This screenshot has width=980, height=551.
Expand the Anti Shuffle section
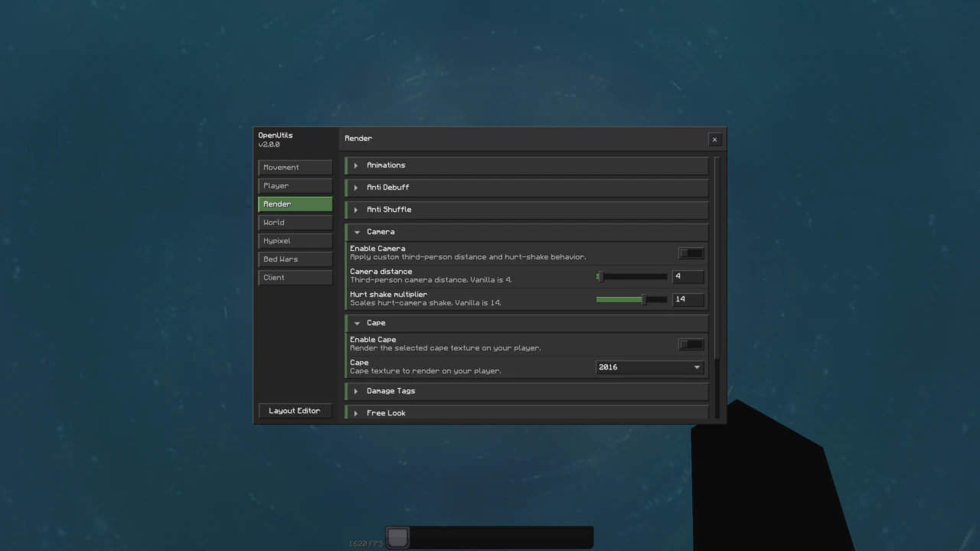[x=527, y=210]
